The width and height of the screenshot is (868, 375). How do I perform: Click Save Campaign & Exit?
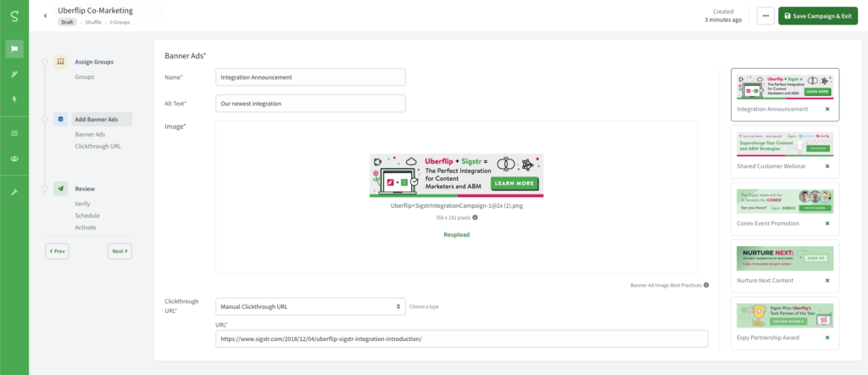coord(818,16)
